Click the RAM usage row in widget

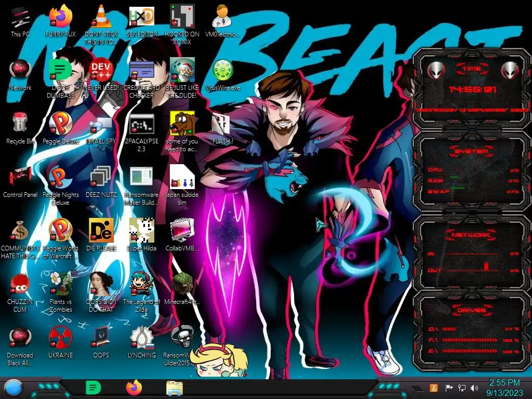(474, 180)
